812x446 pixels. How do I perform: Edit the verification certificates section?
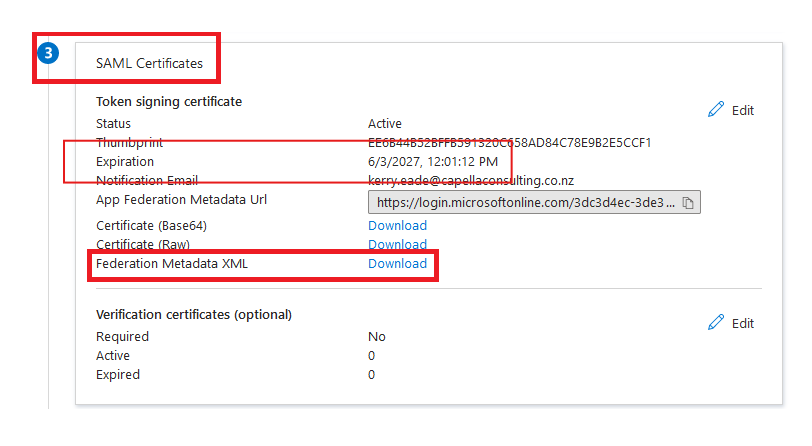[x=731, y=323]
